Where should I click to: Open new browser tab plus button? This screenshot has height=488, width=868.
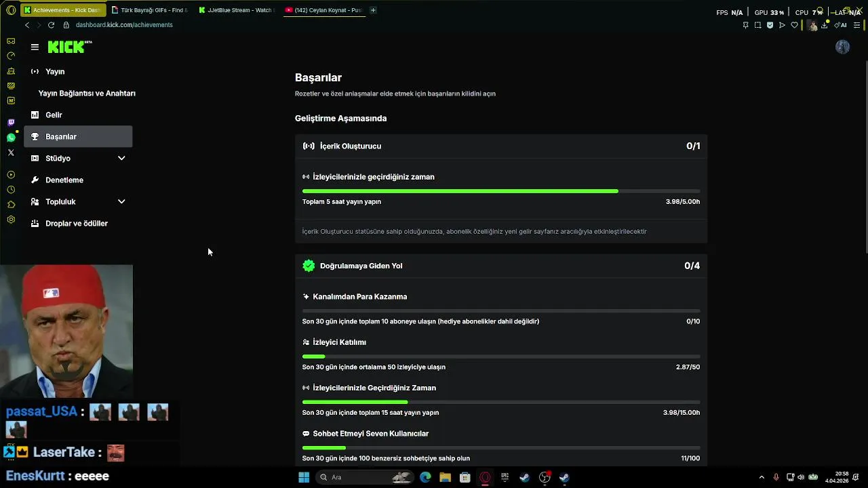[373, 10]
